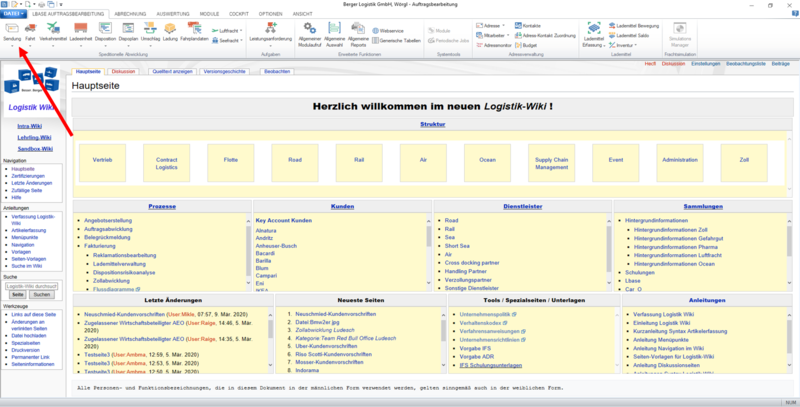Image resolution: width=800 pixels, height=407 pixels.
Task: Open the Leistungsanforderung icon
Action: point(270,28)
